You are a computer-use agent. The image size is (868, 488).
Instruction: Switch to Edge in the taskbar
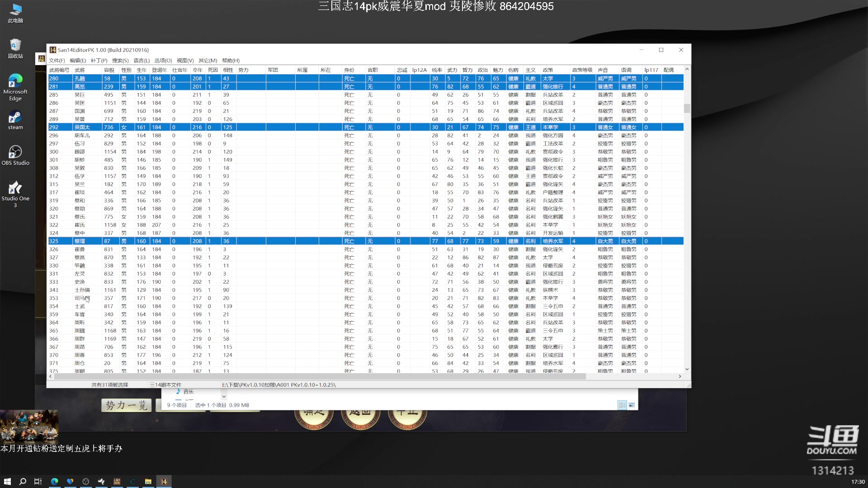coord(54,482)
